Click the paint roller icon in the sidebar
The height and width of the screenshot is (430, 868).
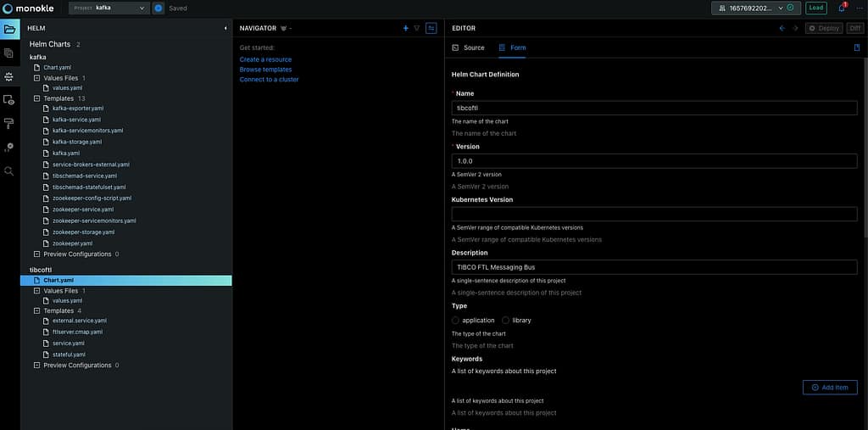(x=9, y=123)
